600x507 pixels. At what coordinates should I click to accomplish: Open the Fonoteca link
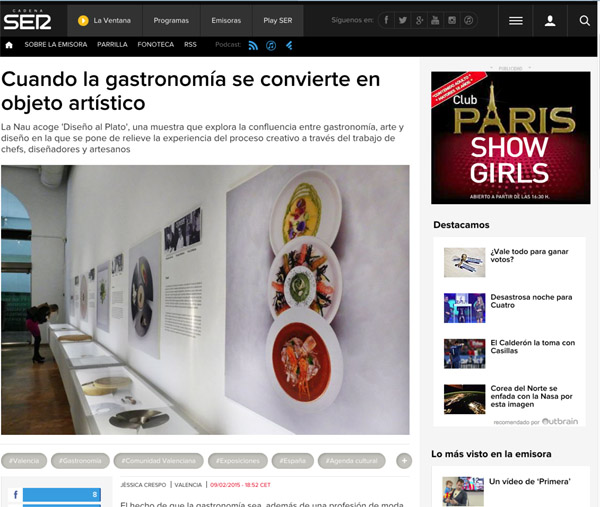[x=158, y=45]
